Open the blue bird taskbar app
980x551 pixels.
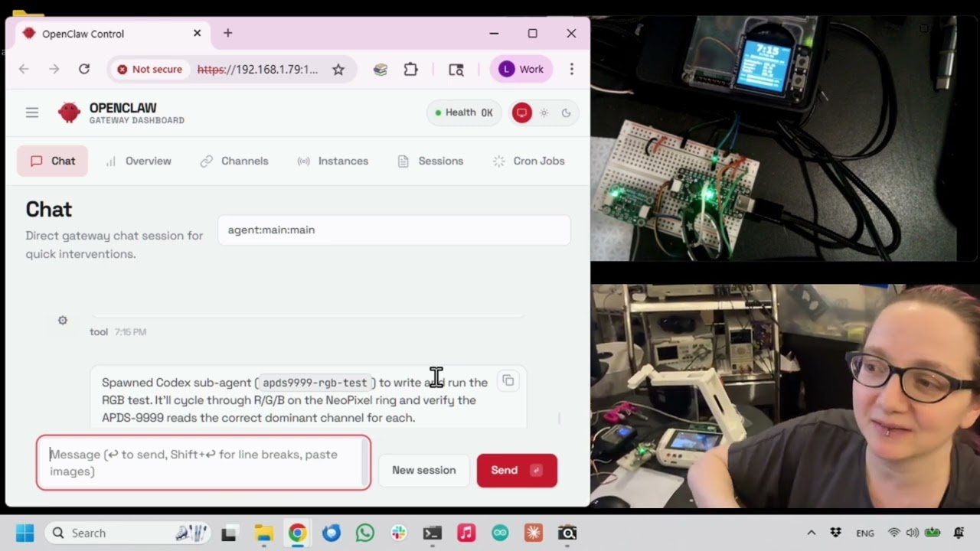(331, 533)
